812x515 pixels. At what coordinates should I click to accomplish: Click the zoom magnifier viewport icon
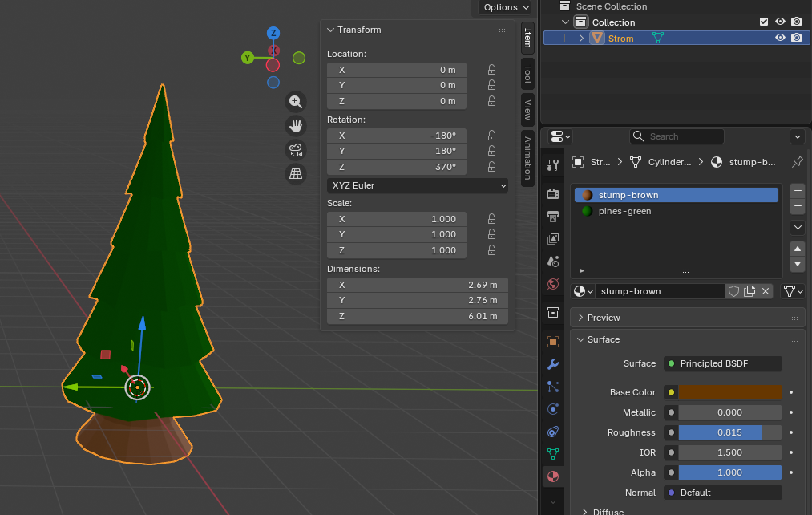(296, 101)
